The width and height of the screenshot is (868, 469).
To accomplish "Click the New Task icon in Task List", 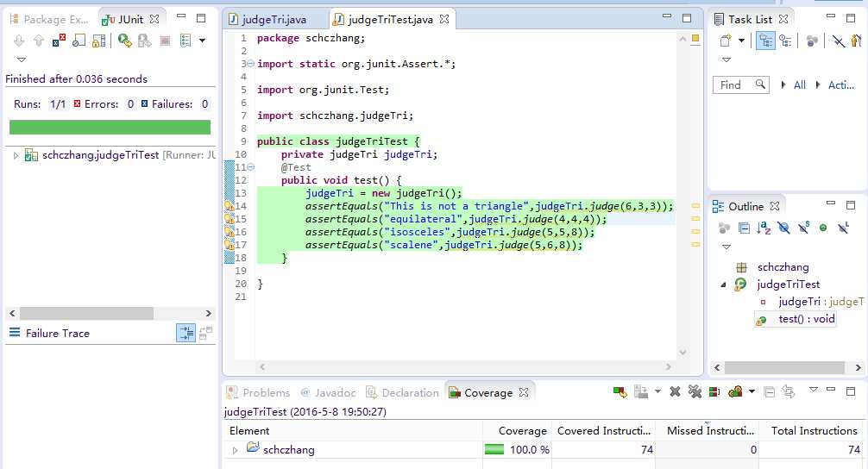I will click(x=726, y=41).
